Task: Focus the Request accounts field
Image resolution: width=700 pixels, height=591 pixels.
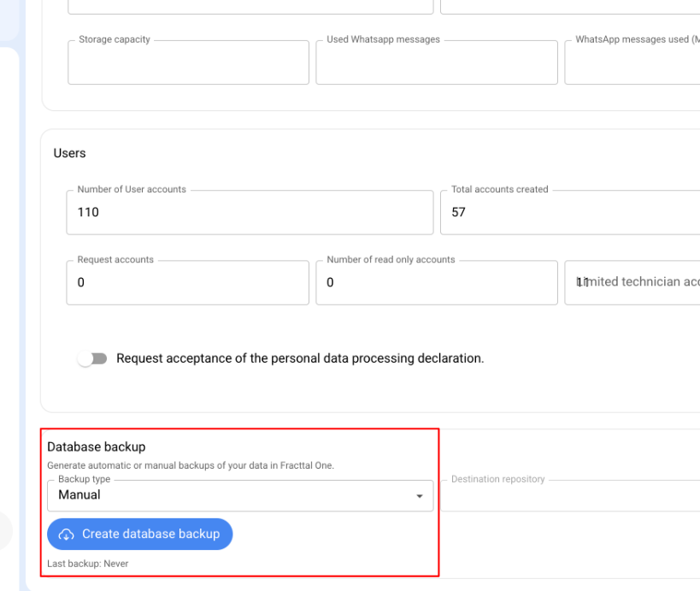Action: (187, 283)
